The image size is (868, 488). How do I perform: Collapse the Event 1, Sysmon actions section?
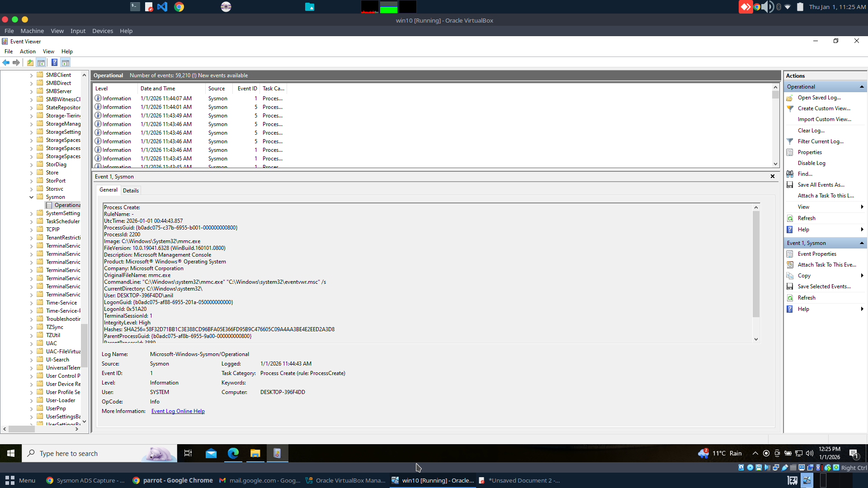pyautogui.click(x=862, y=243)
